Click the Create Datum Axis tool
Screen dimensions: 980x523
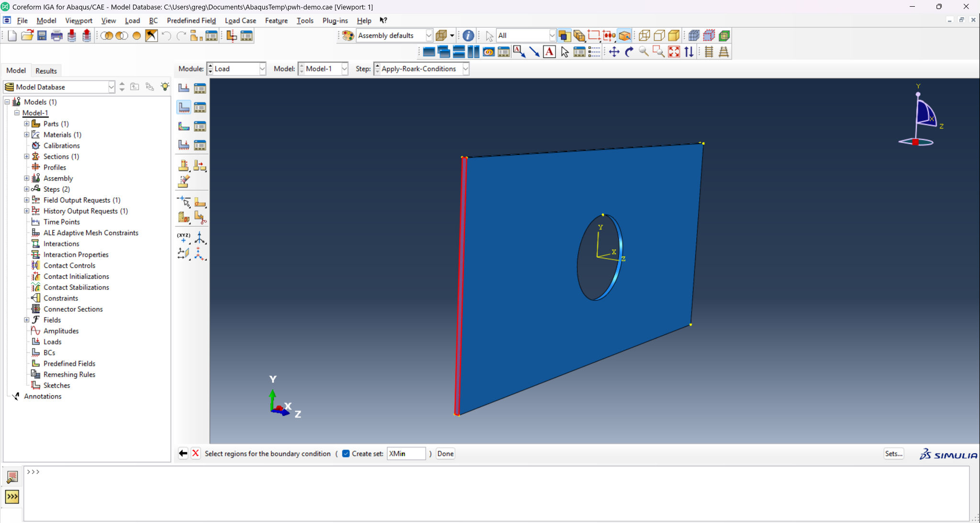[x=200, y=238]
